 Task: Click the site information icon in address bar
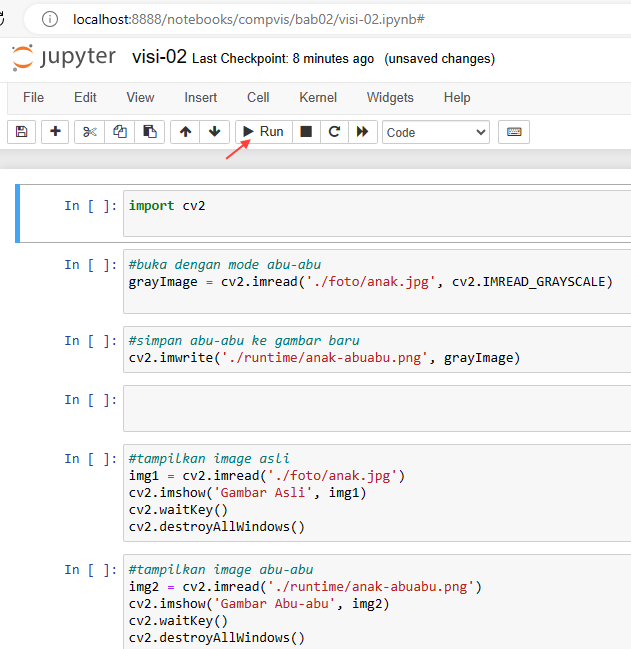50,19
